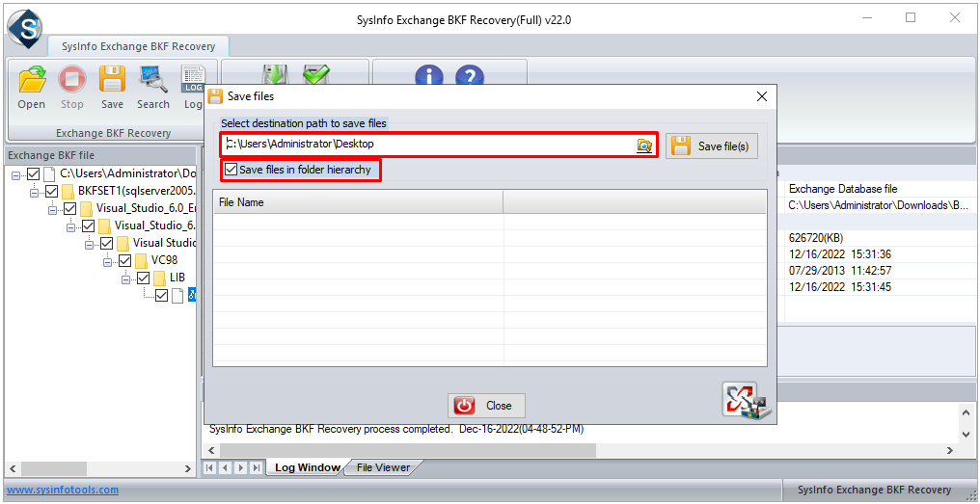Collapse the Visual_Studio_6.0_E node
Screen dimensions: 980x504
52,208
